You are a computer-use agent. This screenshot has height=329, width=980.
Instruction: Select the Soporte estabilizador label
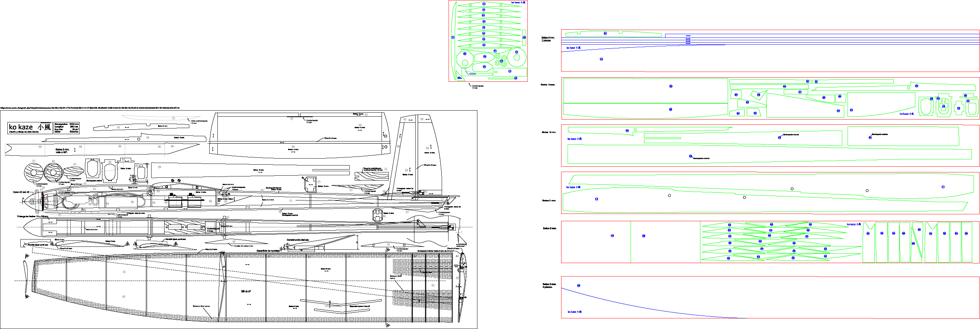tap(373, 169)
